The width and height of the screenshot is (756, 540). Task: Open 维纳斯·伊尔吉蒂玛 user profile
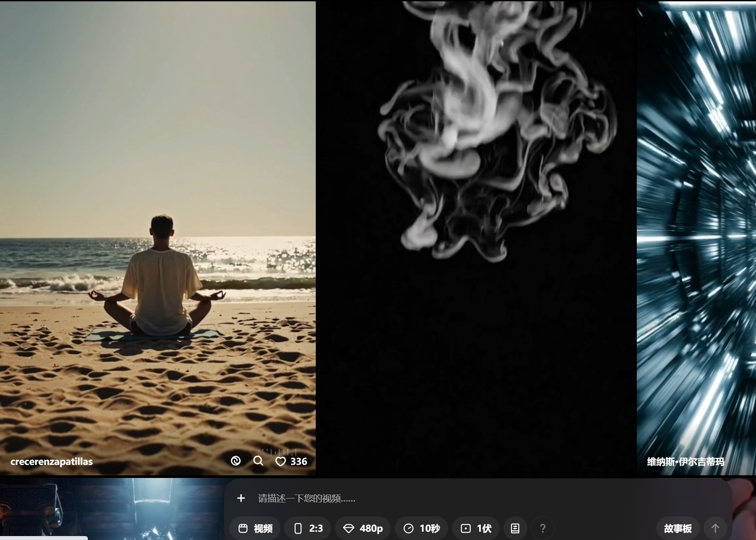[x=685, y=462]
